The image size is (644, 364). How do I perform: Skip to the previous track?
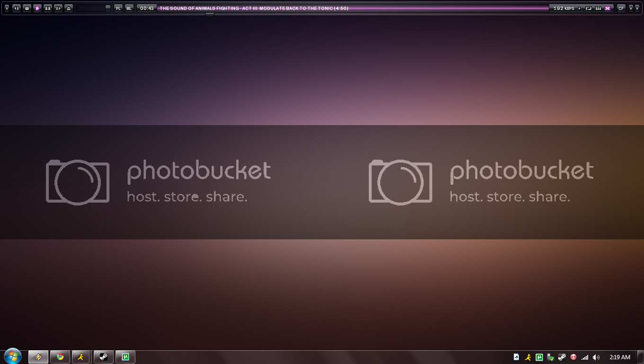pyautogui.click(x=17, y=8)
